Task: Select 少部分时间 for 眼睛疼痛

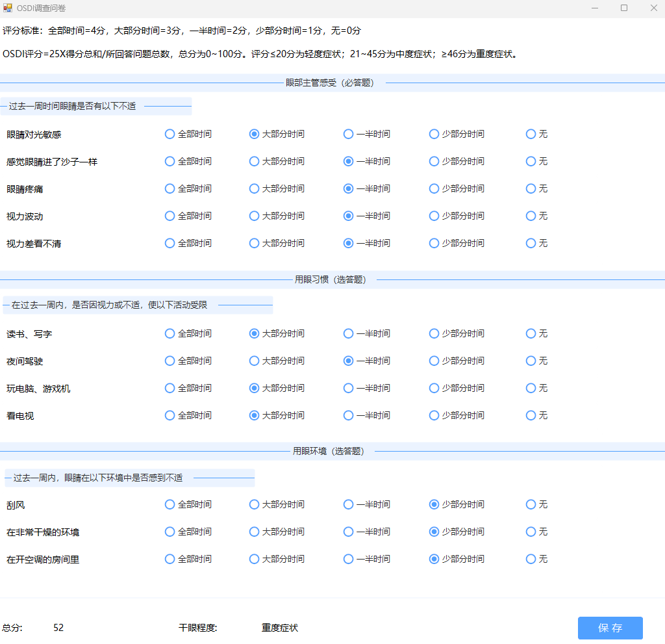Action: coord(433,188)
